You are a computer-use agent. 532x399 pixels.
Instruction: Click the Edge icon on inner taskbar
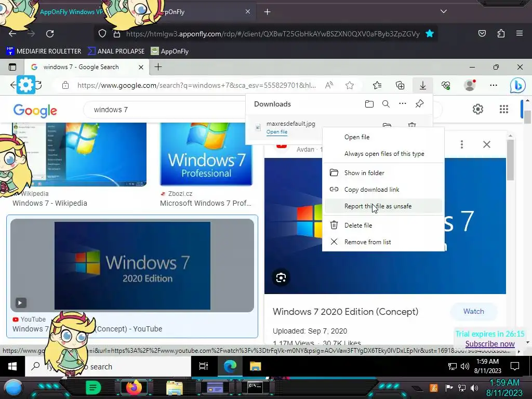230,366
